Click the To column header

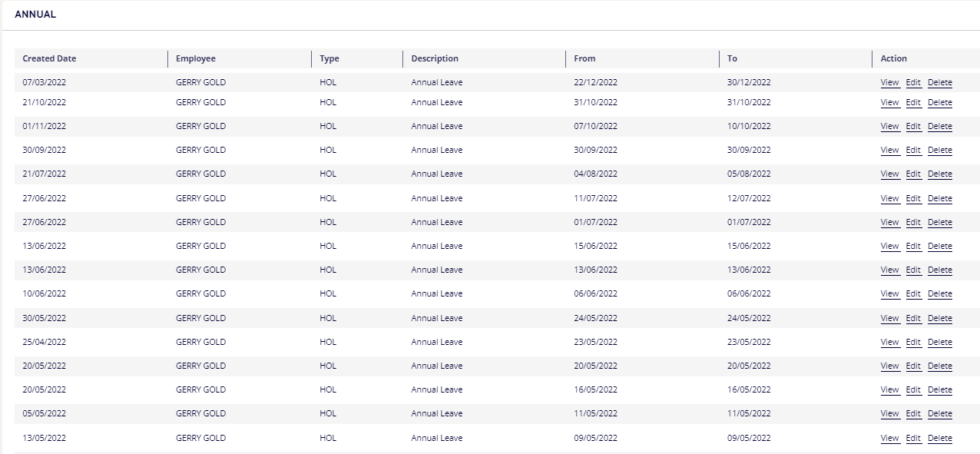732,58
